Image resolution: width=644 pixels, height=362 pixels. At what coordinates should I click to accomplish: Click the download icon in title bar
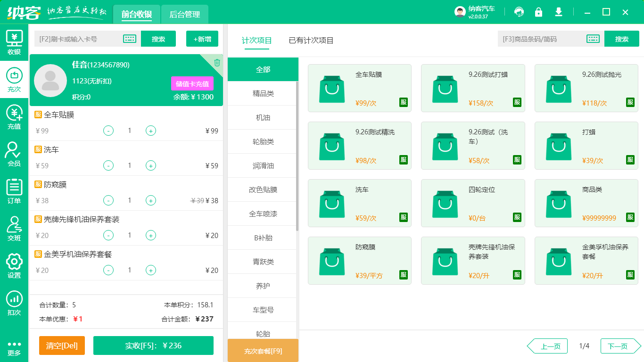point(559,11)
